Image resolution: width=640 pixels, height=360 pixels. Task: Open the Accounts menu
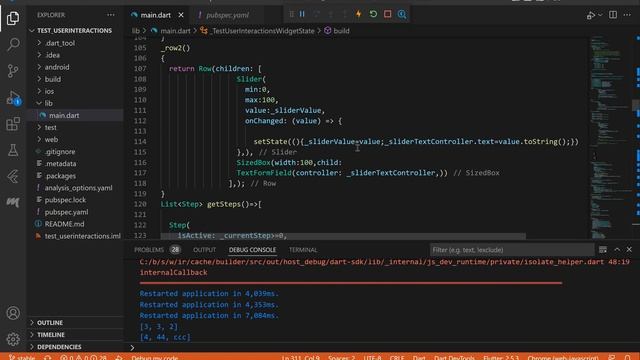tap(13, 313)
